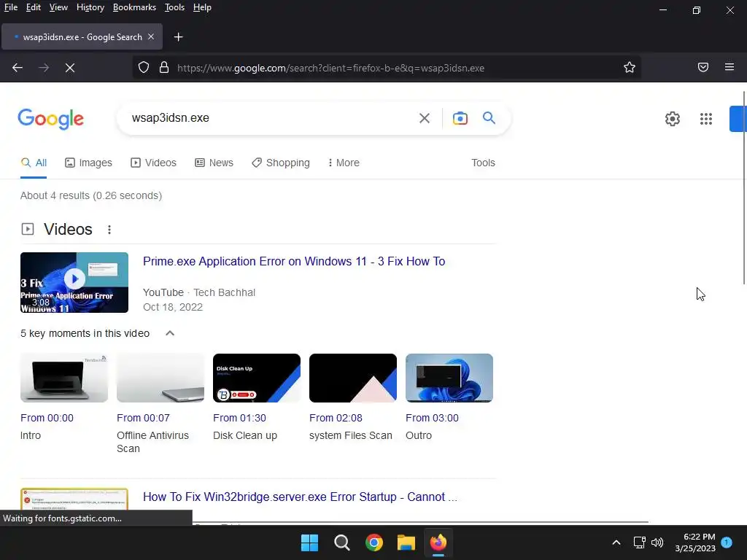This screenshot has width=747, height=560.
Task: Open the File menu
Action: point(10,7)
